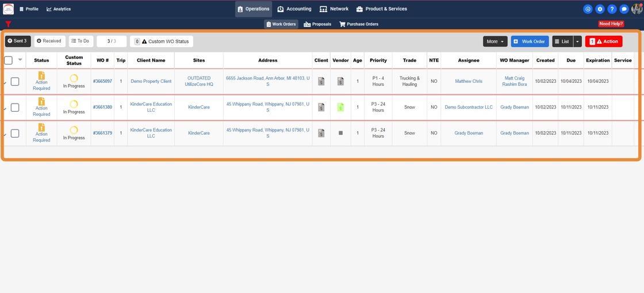Open Matt Craig Rashim Bora manager link

point(515,81)
